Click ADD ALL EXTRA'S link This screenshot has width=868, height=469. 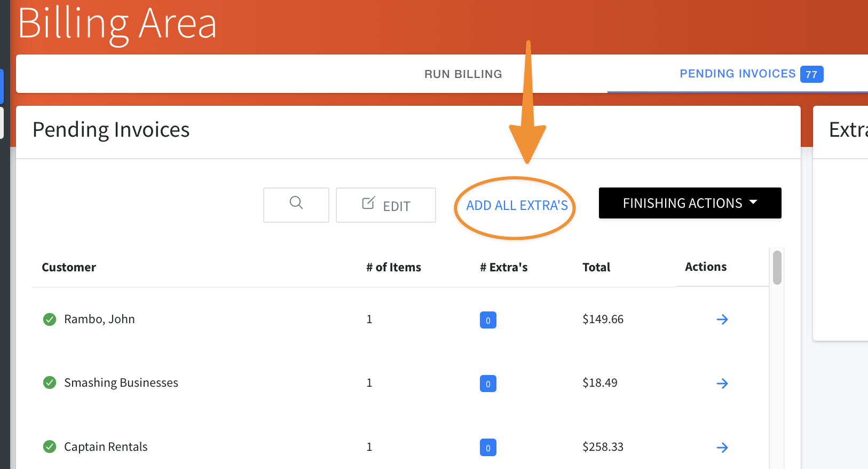(517, 206)
